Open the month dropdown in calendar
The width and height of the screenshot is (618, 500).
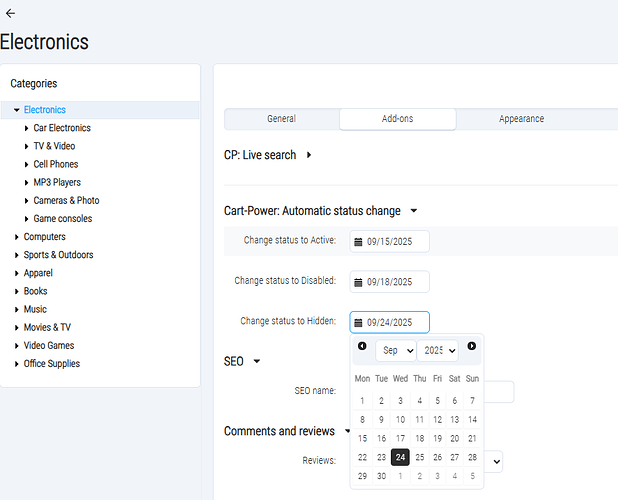395,351
